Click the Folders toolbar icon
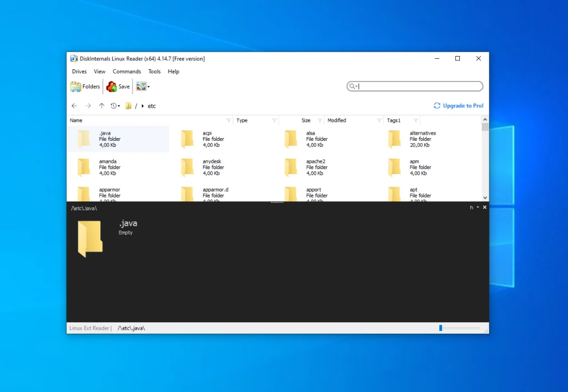The image size is (568, 392). click(76, 86)
